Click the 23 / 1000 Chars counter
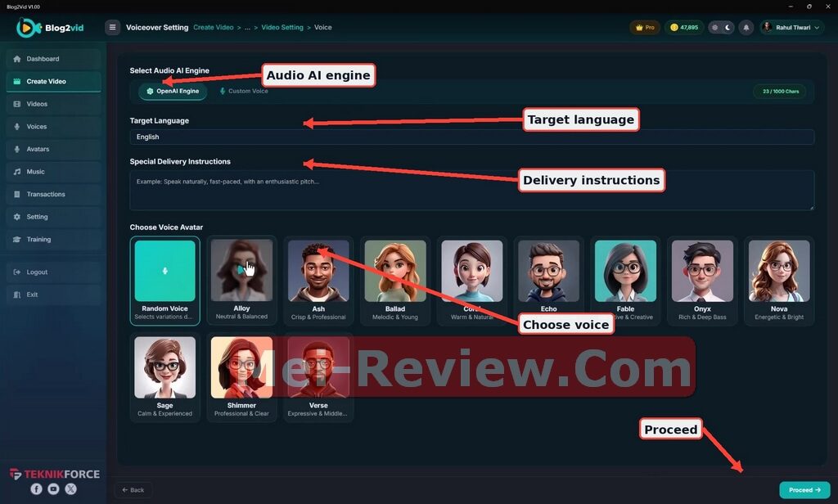This screenshot has width=838, height=504. [x=780, y=92]
